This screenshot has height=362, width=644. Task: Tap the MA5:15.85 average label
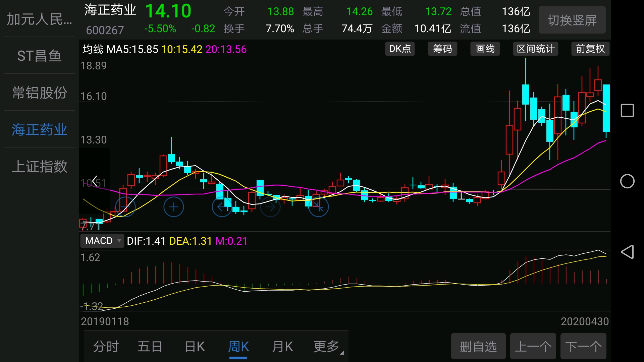tap(132, 49)
